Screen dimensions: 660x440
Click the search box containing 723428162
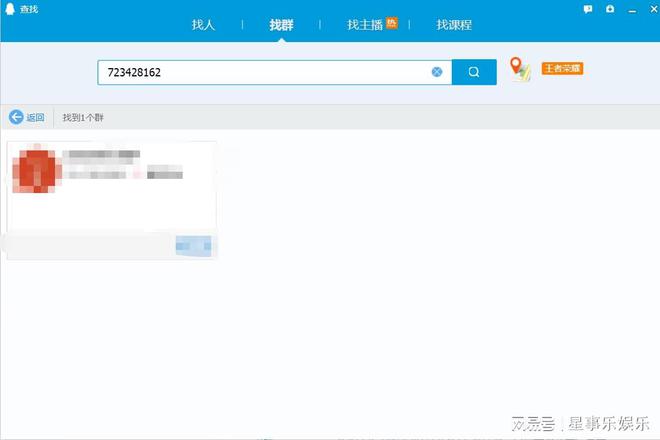pyautogui.click(x=274, y=72)
